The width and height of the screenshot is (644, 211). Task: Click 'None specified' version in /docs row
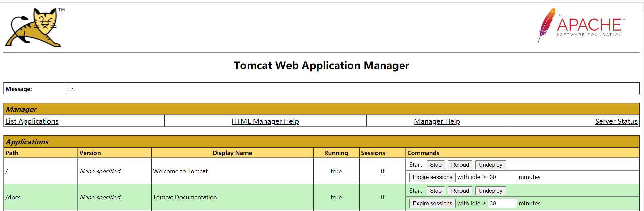tap(100, 197)
